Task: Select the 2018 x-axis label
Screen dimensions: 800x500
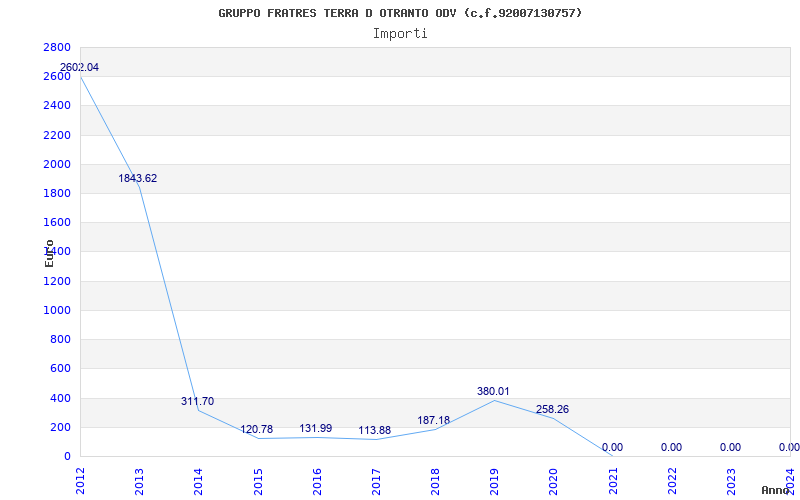Action: click(x=435, y=481)
